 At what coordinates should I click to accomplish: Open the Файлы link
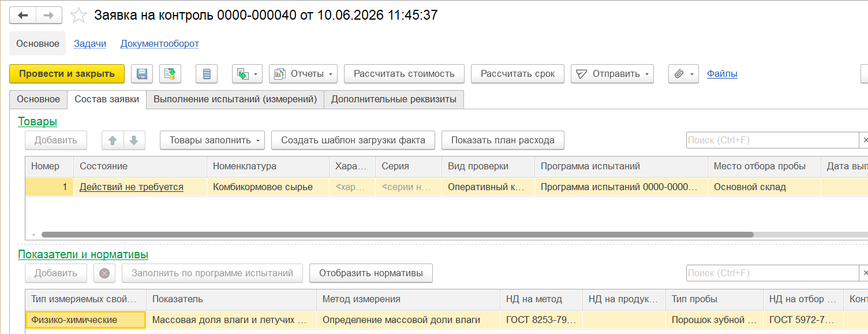tap(722, 74)
